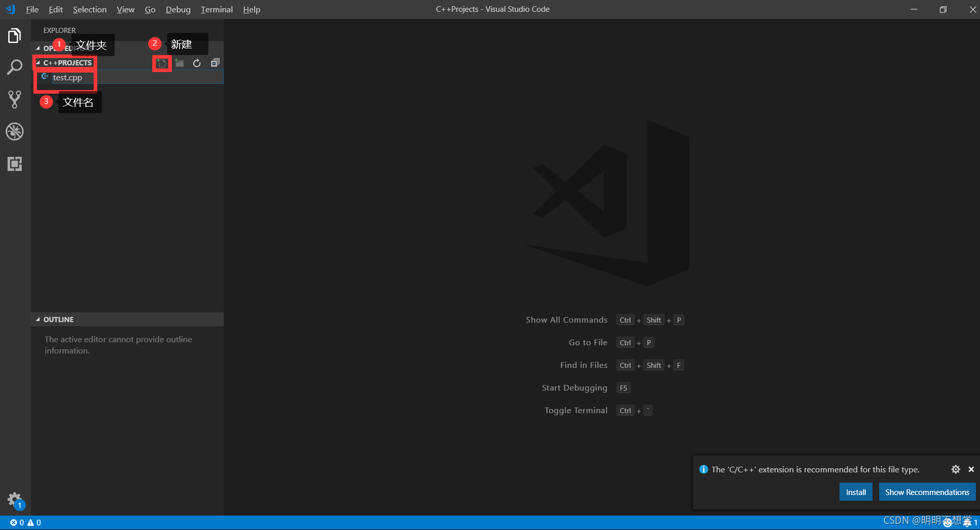Open the Debug menu
The width and height of the screenshot is (980, 530).
pos(178,9)
